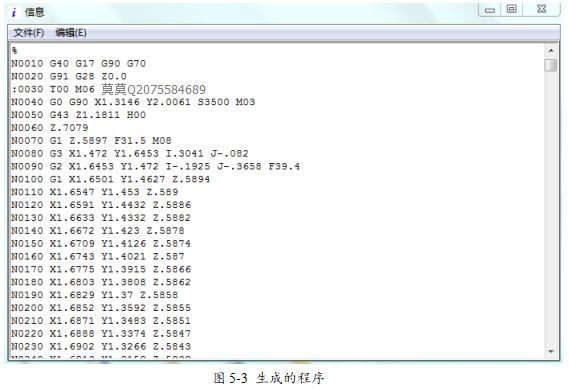Click the % program start line

(x=14, y=50)
